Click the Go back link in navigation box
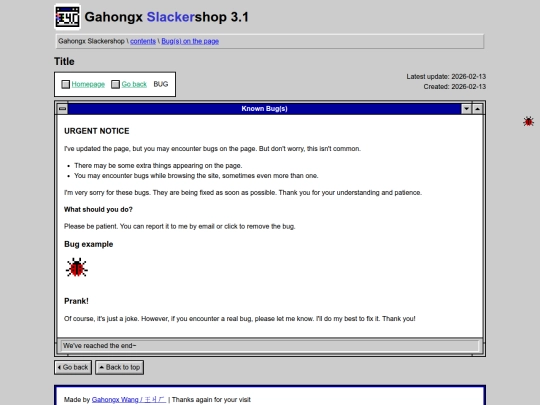The width and height of the screenshot is (540, 405). [x=134, y=84]
